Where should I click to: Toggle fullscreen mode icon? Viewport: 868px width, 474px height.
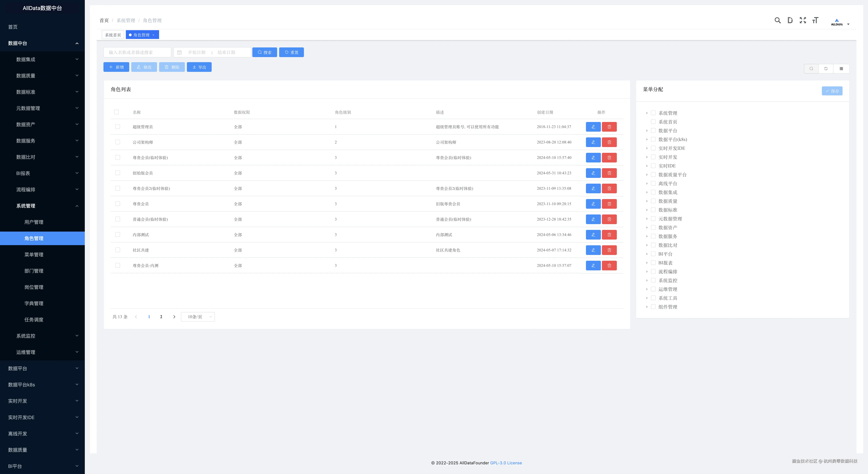point(803,20)
